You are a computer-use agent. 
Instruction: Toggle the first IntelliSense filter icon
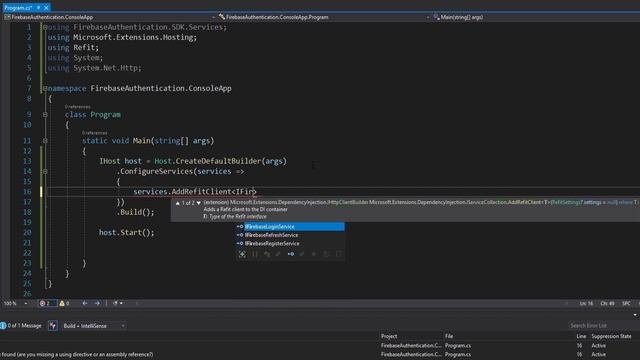[242, 254]
